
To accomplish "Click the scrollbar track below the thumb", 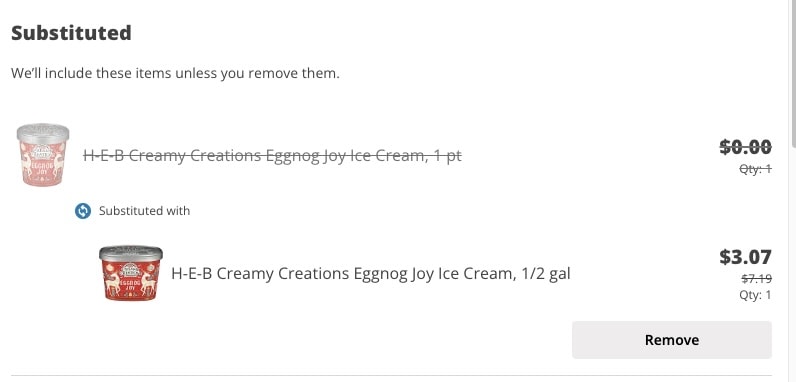I will [x=792, y=264].
